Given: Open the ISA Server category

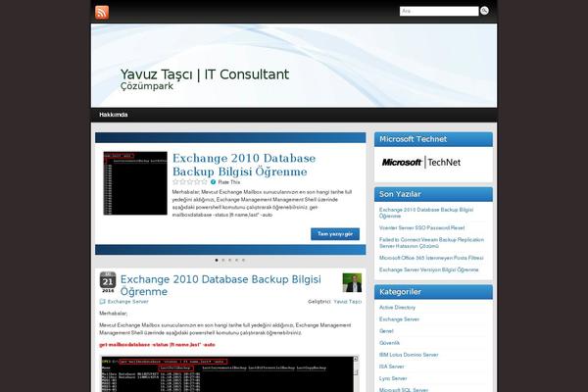Looking at the screenshot, I should click(x=391, y=367).
